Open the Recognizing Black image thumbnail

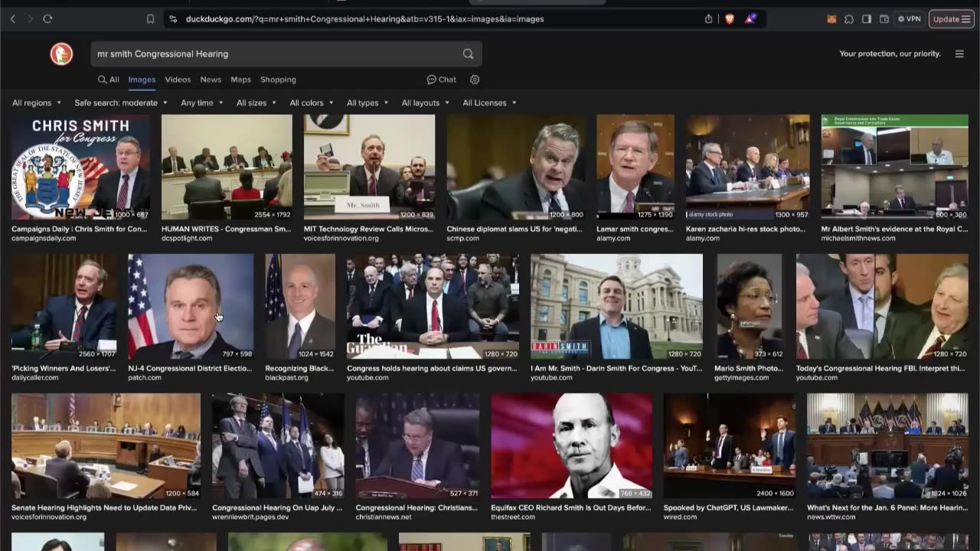pyautogui.click(x=300, y=307)
